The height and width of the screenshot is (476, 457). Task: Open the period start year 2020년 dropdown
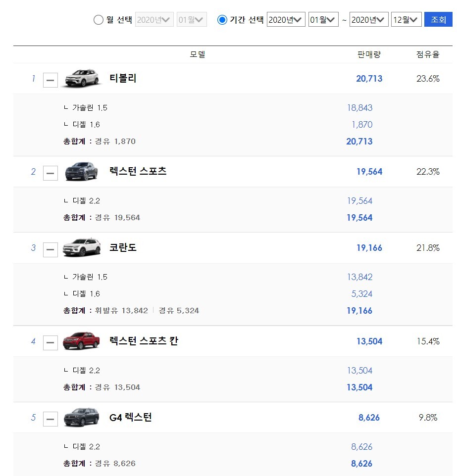coord(286,19)
